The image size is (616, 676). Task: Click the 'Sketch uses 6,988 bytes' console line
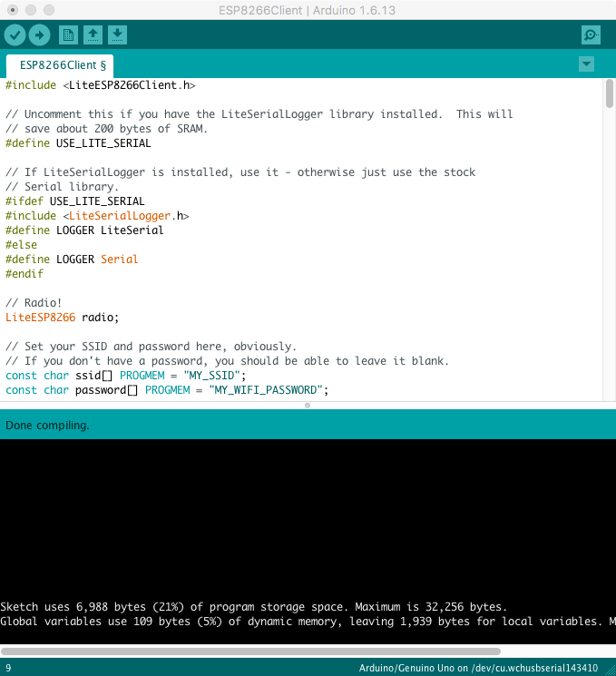pos(253,607)
